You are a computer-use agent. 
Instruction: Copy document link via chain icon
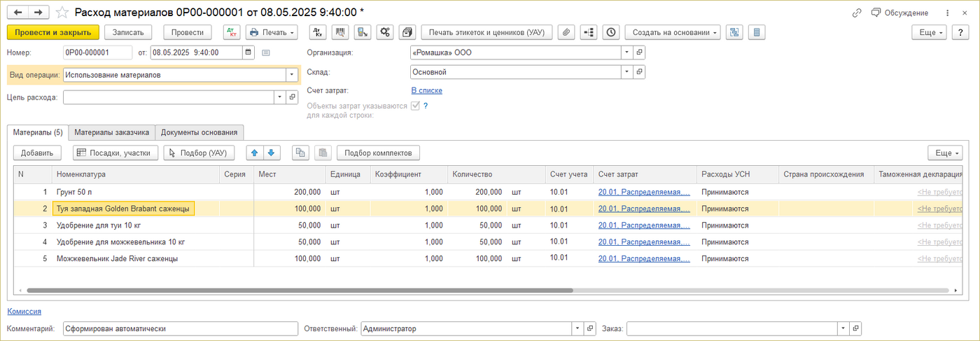point(857,13)
